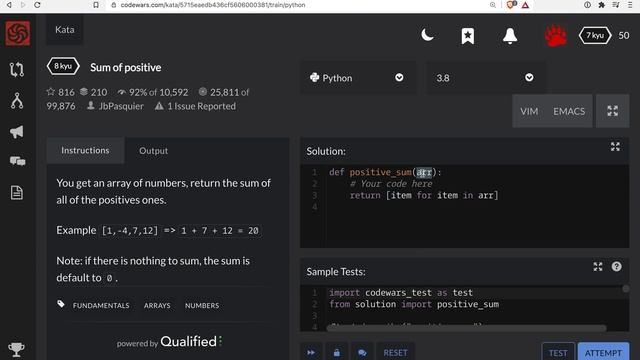Click the RESET button

point(396,352)
